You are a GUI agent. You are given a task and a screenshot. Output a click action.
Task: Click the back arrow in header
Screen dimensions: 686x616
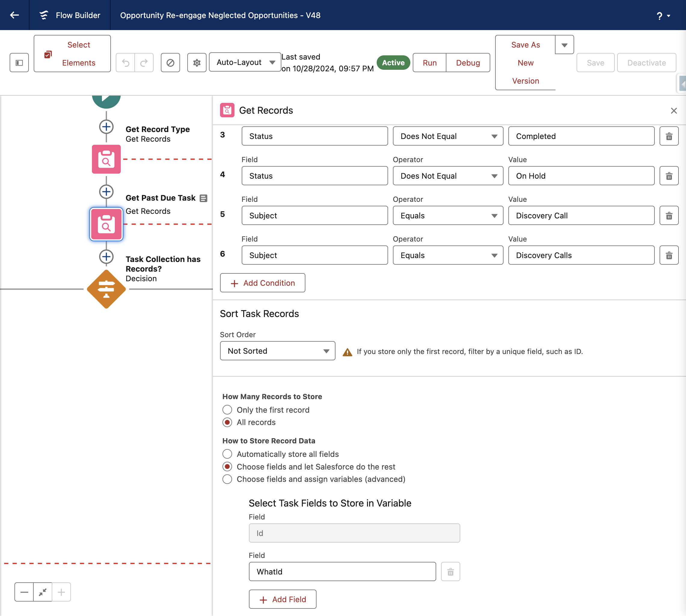14,15
